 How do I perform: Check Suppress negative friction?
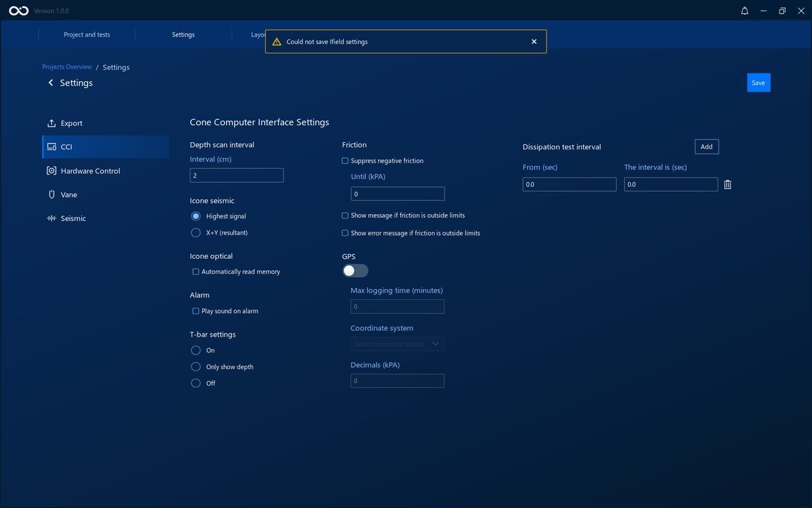tap(345, 161)
